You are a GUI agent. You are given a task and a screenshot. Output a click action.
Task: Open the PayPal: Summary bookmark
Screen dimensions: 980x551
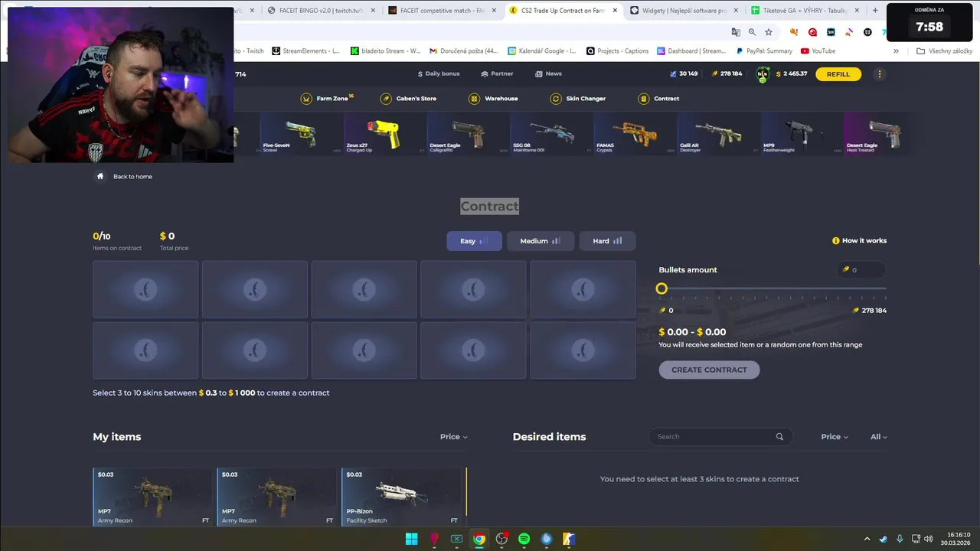[x=764, y=51]
